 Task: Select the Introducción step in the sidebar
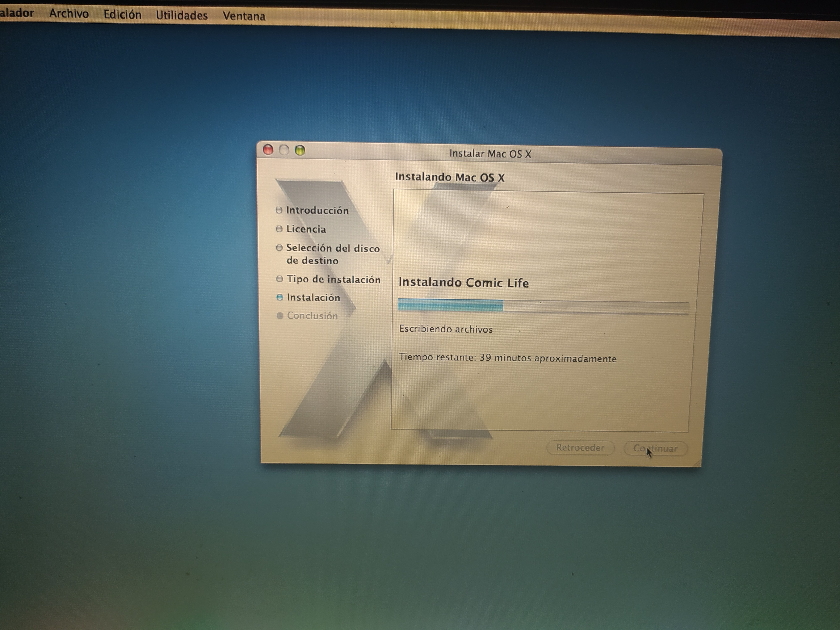(318, 210)
